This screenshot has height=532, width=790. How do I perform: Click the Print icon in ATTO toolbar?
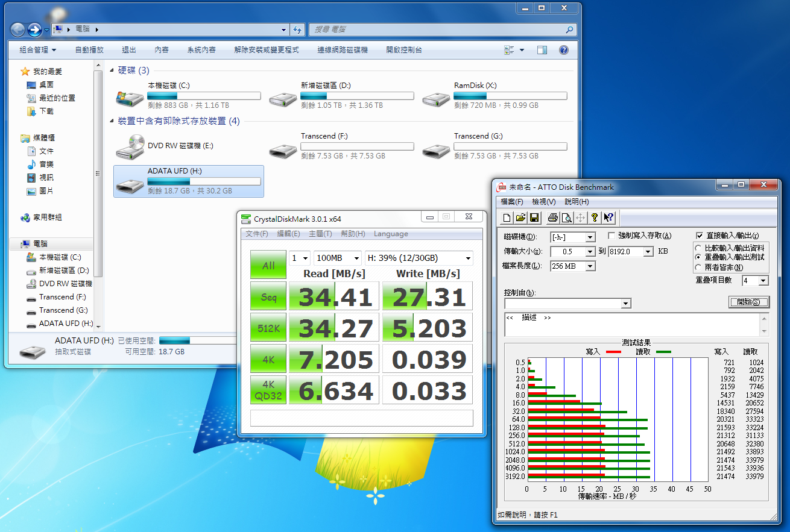[x=553, y=217]
